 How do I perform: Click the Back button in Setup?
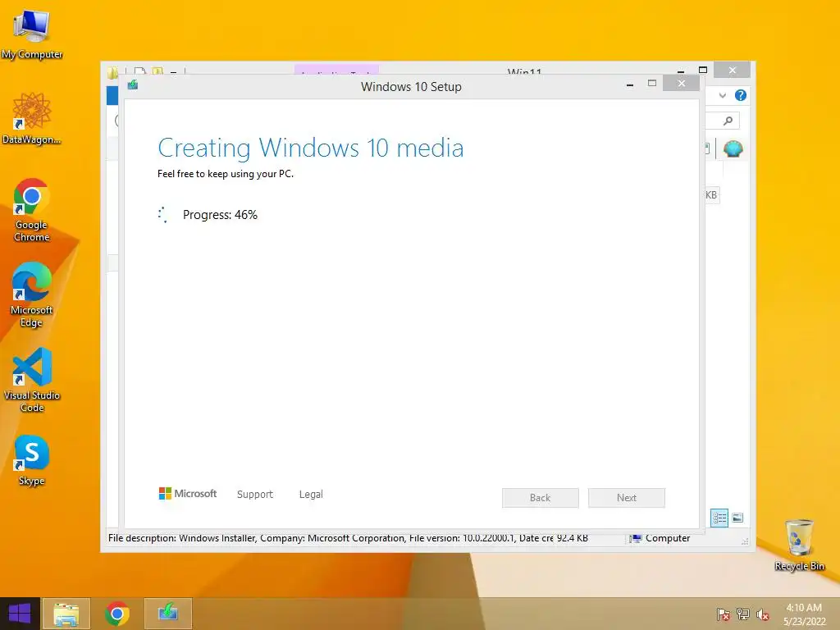pyautogui.click(x=540, y=498)
